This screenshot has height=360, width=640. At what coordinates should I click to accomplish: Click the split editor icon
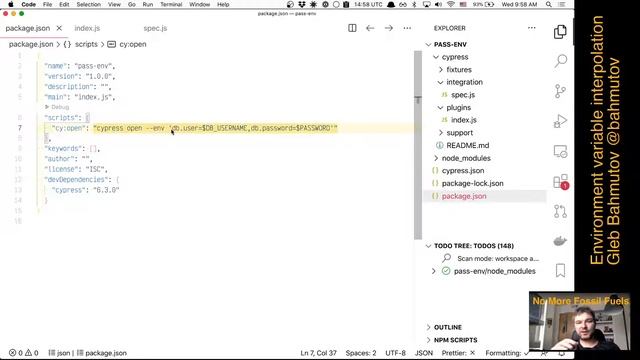(352, 28)
